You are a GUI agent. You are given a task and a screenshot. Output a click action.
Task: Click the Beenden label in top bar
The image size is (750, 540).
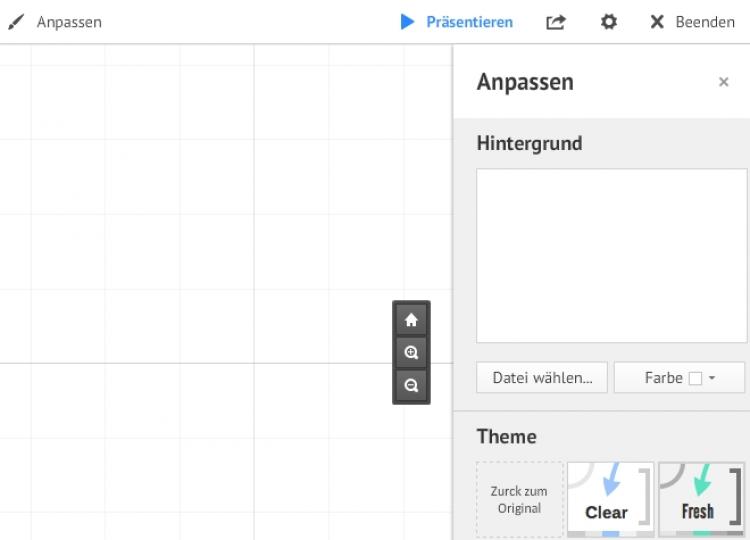tap(705, 22)
